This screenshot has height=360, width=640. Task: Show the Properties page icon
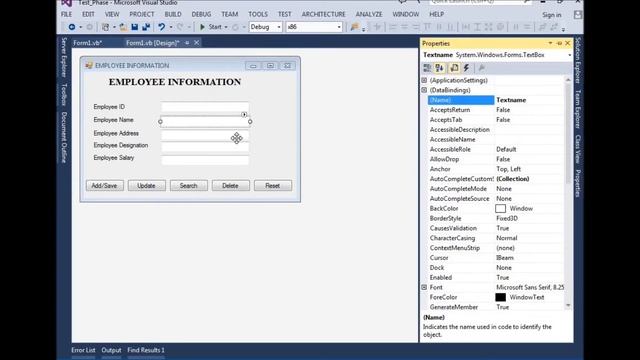[454, 68]
